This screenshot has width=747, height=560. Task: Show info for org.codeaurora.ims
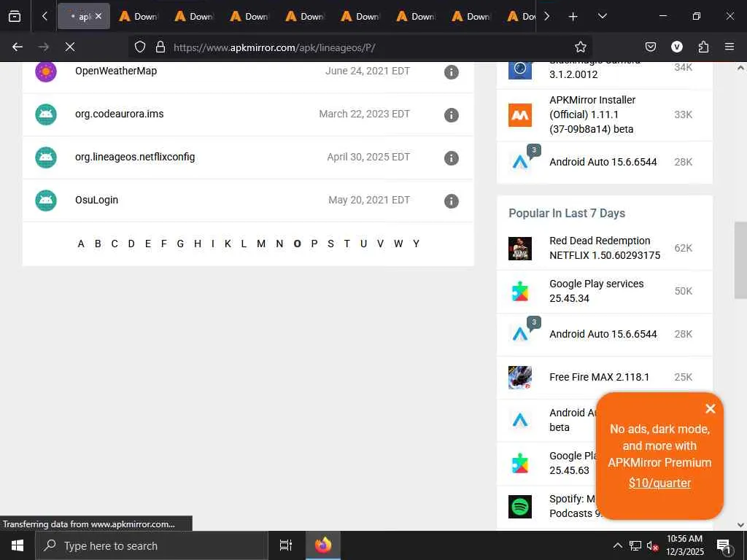451,114
